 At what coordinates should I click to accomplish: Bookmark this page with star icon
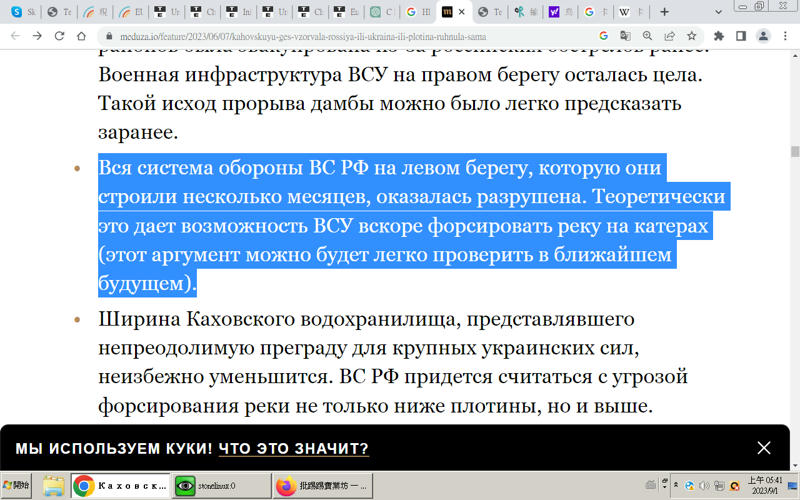692,36
